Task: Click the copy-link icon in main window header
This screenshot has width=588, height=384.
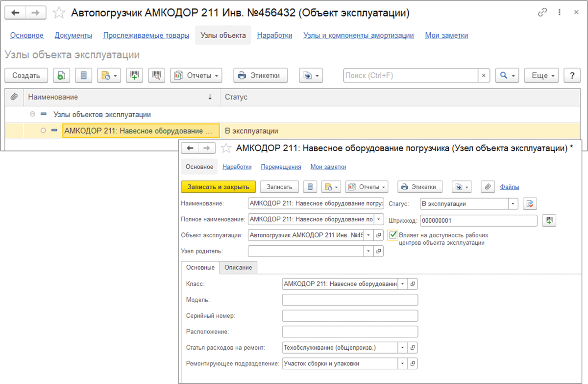Action: [x=542, y=13]
